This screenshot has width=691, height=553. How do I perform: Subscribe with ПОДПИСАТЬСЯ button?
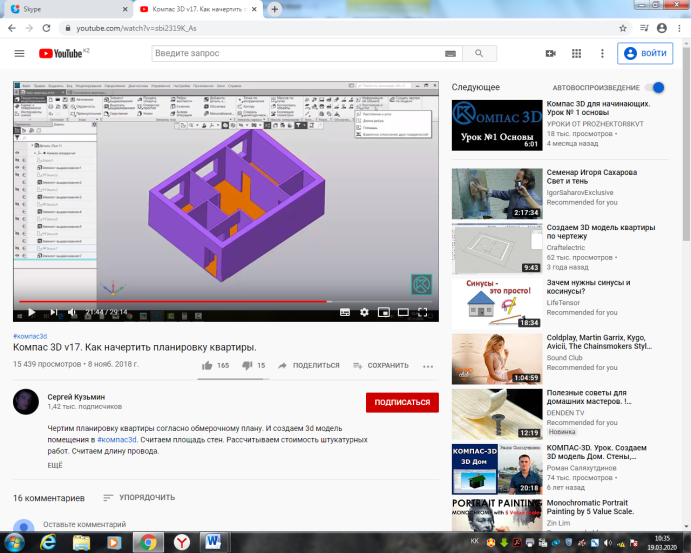tap(402, 402)
